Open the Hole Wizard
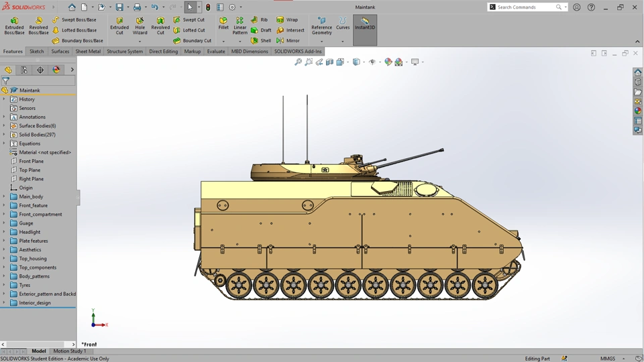Image resolution: width=644 pixels, height=362 pixels. (140, 26)
